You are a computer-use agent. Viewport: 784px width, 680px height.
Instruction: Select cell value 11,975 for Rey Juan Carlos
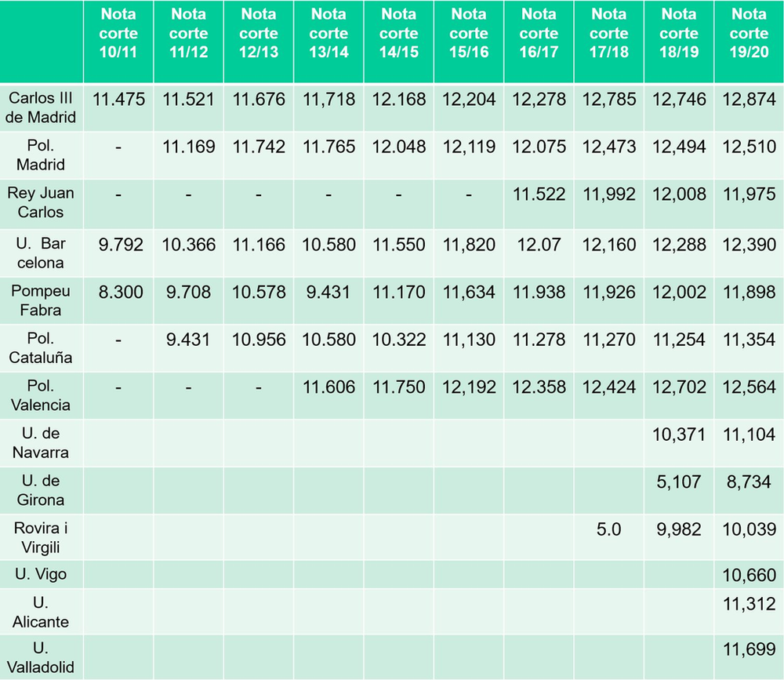pos(749,195)
